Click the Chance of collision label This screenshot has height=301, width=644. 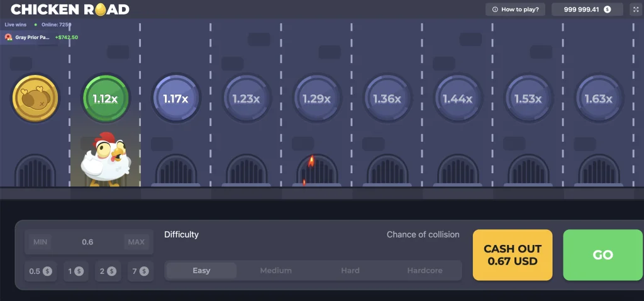423,234
